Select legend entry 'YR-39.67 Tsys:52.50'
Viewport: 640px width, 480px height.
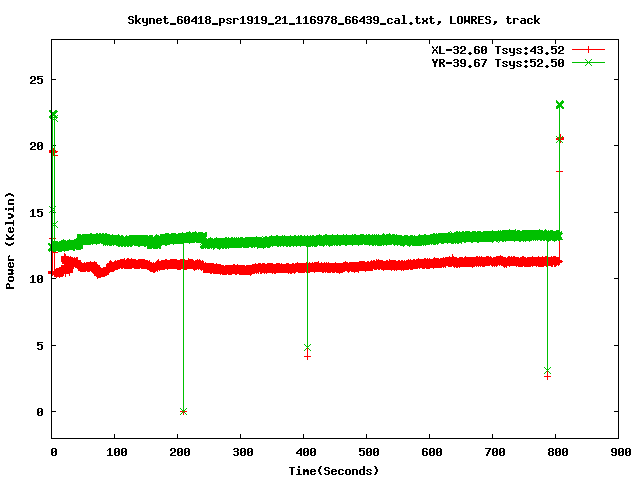point(498,63)
